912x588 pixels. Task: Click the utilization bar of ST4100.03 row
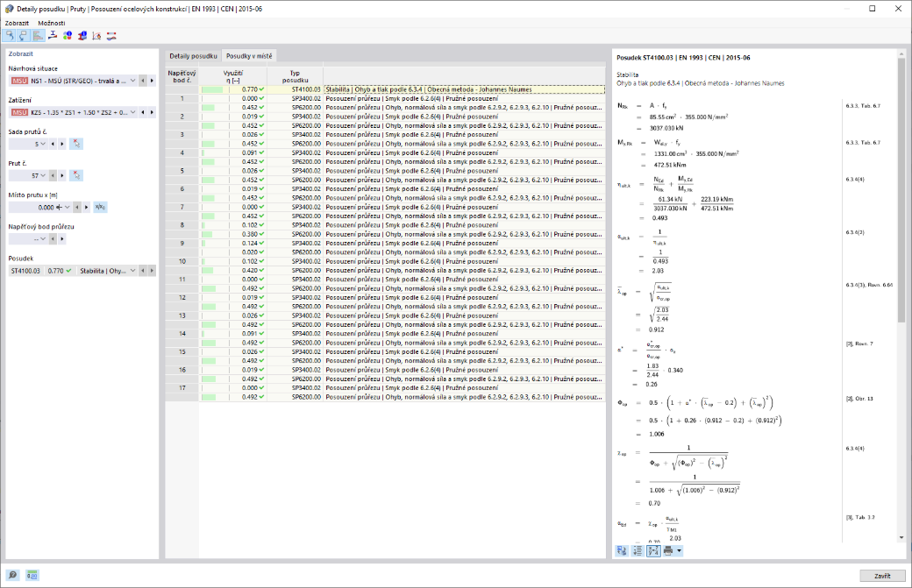[x=212, y=89]
